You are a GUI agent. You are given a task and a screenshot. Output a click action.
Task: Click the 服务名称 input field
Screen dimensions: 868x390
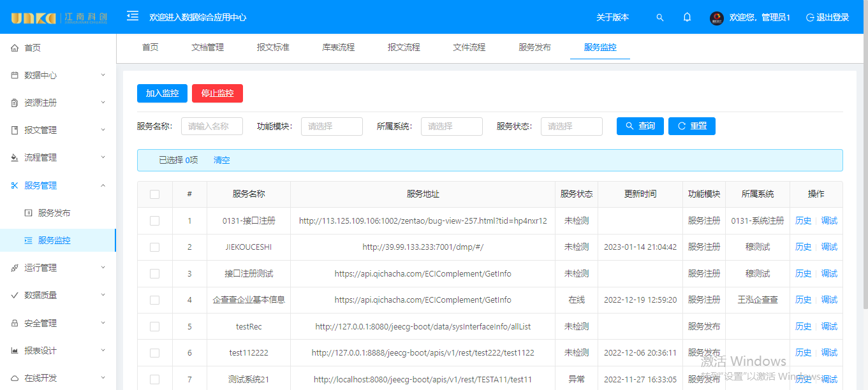tap(212, 126)
